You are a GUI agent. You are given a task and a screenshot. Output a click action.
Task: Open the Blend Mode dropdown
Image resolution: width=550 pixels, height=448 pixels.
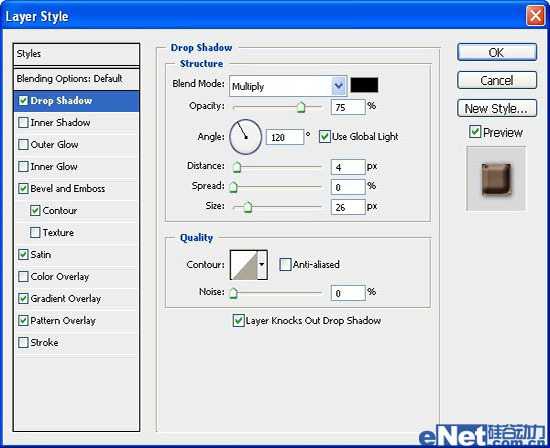[x=288, y=86]
